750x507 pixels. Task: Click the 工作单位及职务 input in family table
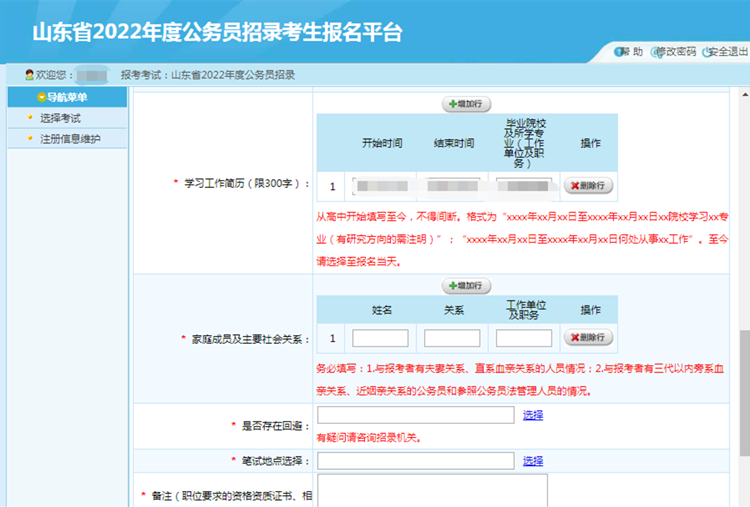point(523,338)
